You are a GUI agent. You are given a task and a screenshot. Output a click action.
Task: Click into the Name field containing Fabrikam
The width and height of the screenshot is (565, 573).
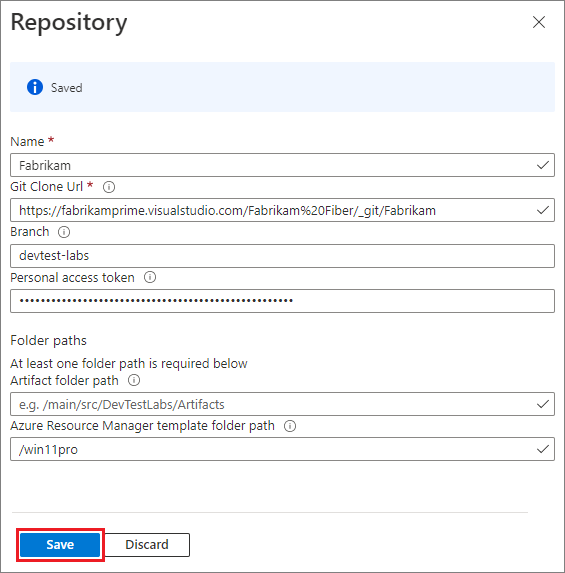point(282,165)
